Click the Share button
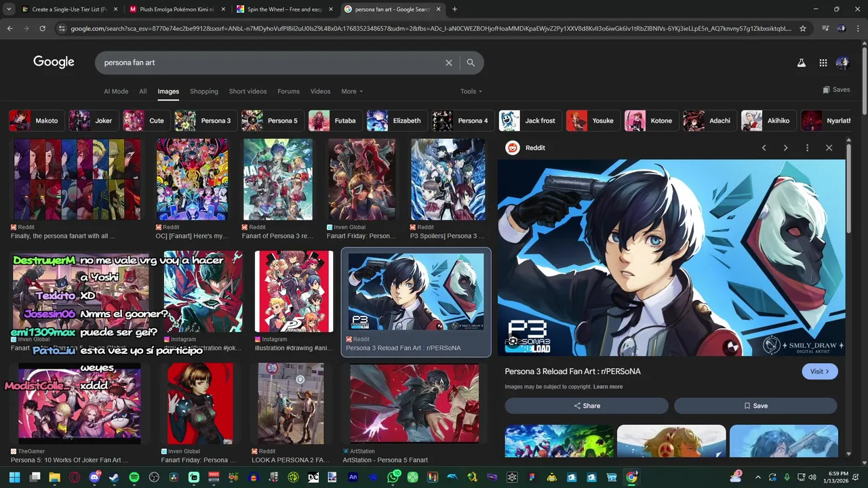The image size is (868, 488). click(x=587, y=405)
